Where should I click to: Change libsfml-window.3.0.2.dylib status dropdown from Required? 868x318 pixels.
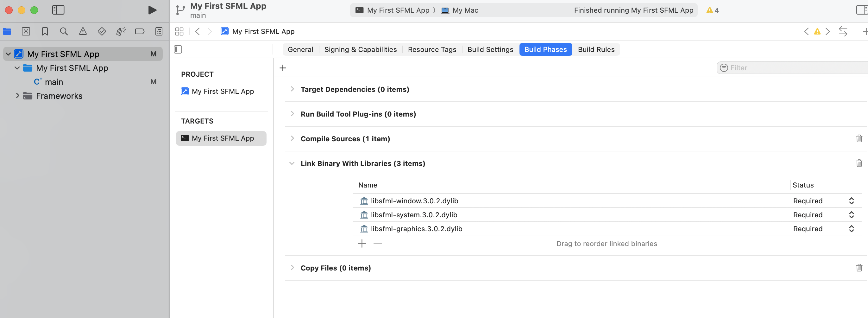[852, 200]
